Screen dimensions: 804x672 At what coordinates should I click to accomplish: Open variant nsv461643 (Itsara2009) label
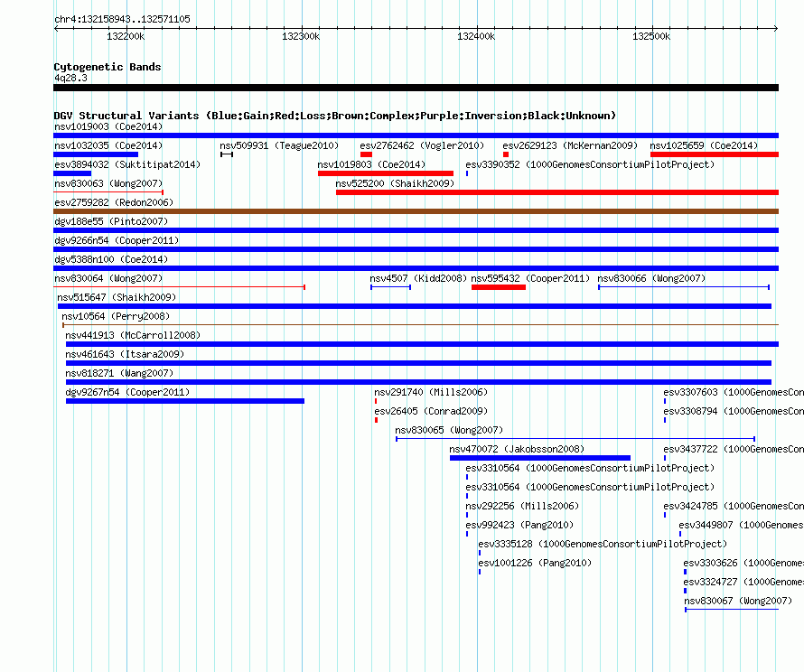(125, 354)
